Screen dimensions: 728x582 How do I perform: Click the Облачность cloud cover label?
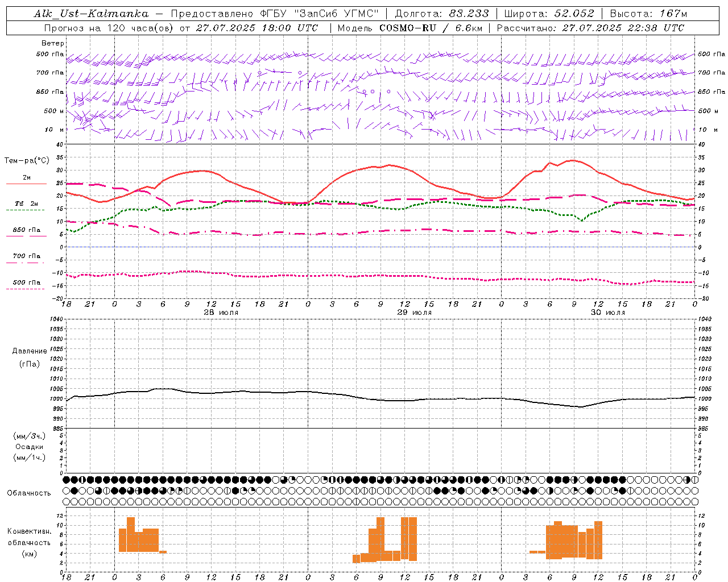29,493
